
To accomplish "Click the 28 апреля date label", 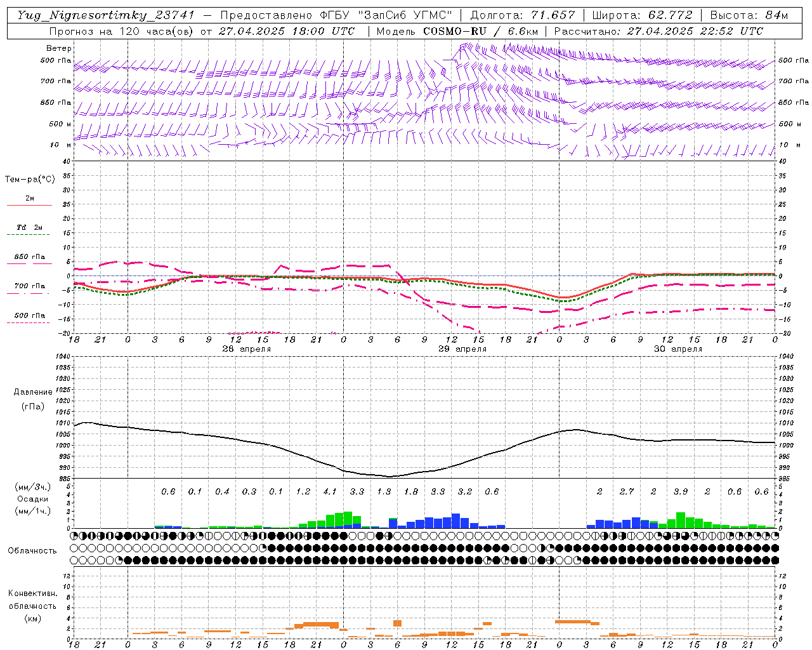I will point(246,349).
